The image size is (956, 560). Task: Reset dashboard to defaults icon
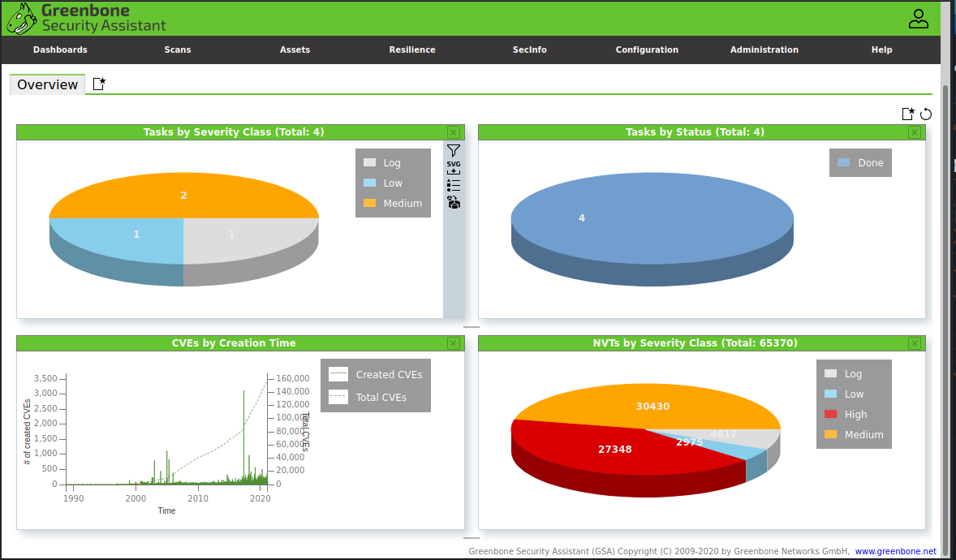point(926,114)
